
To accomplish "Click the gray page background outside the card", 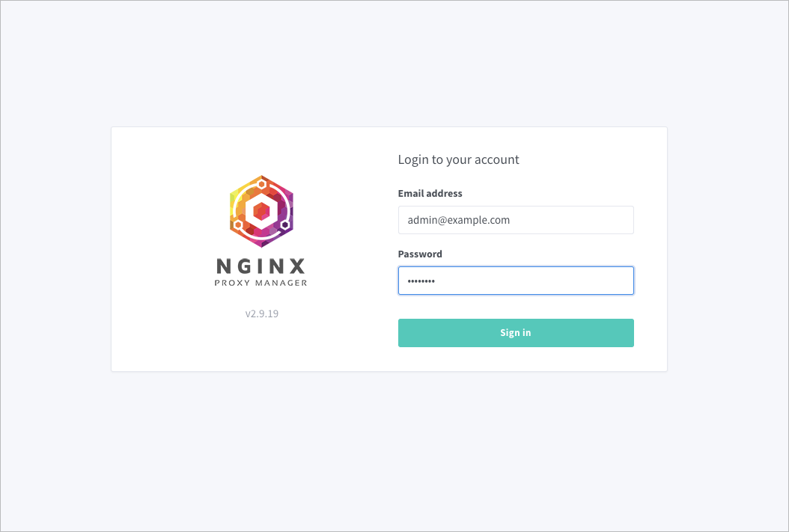I will coord(392,453).
